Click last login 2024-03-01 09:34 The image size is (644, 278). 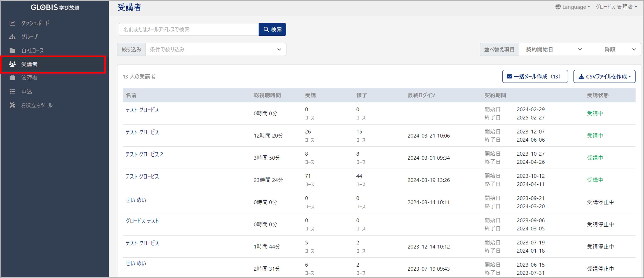pyautogui.click(x=429, y=158)
